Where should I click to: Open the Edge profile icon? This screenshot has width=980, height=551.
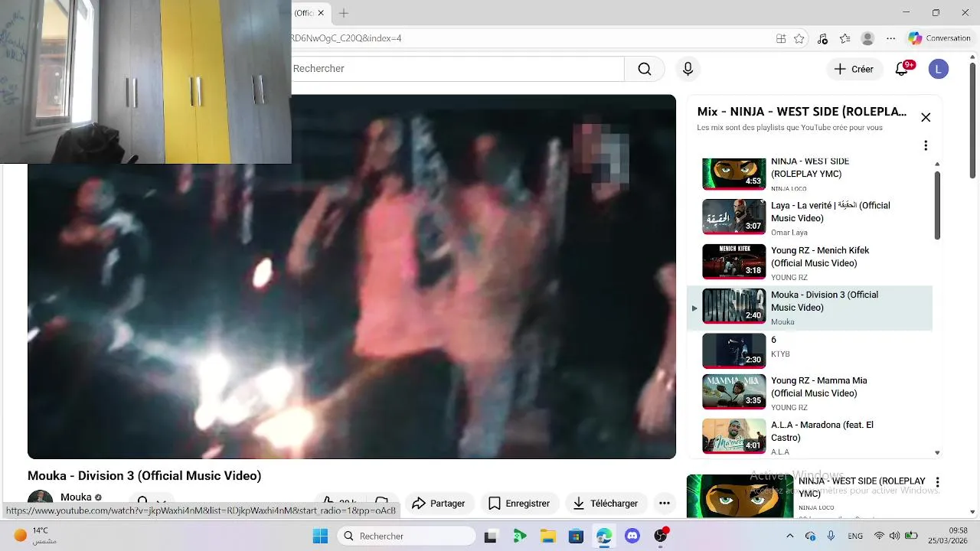(x=867, y=38)
